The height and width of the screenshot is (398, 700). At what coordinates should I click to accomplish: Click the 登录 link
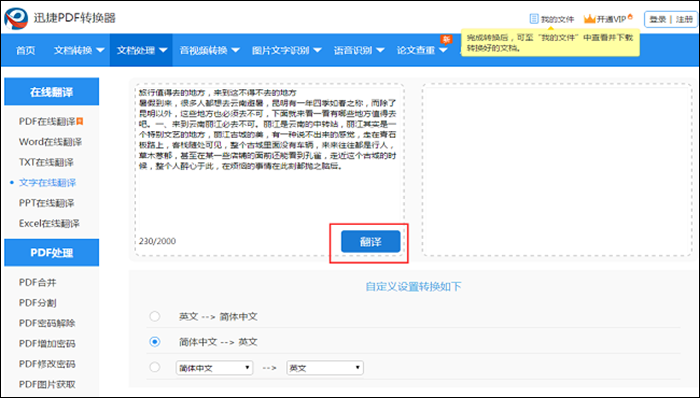pyautogui.click(x=658, y=19)
